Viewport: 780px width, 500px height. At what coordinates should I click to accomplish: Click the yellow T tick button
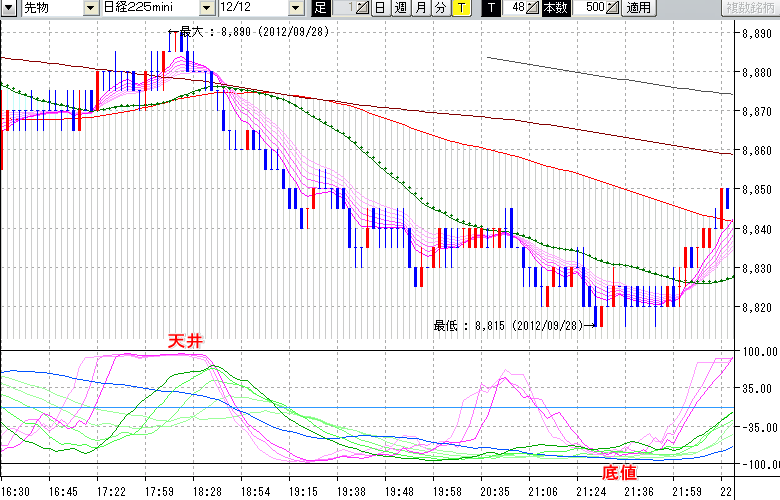(x=460, y=8)
